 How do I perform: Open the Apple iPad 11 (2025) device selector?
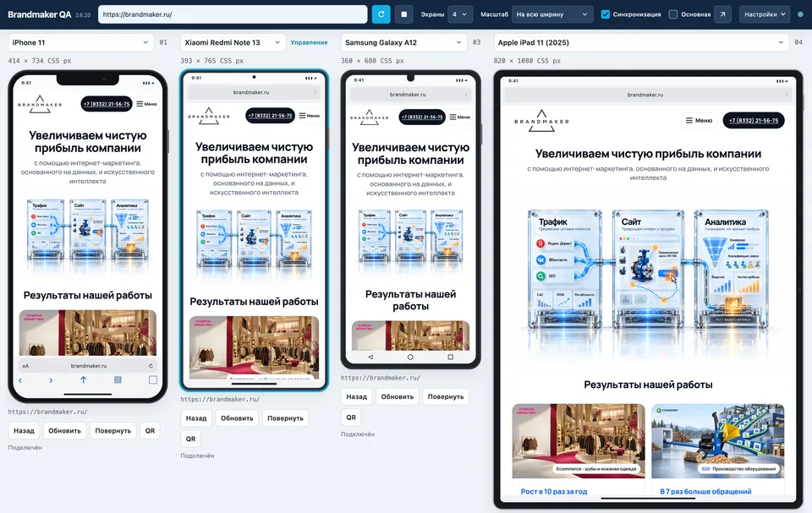click(x=641, y=42)
